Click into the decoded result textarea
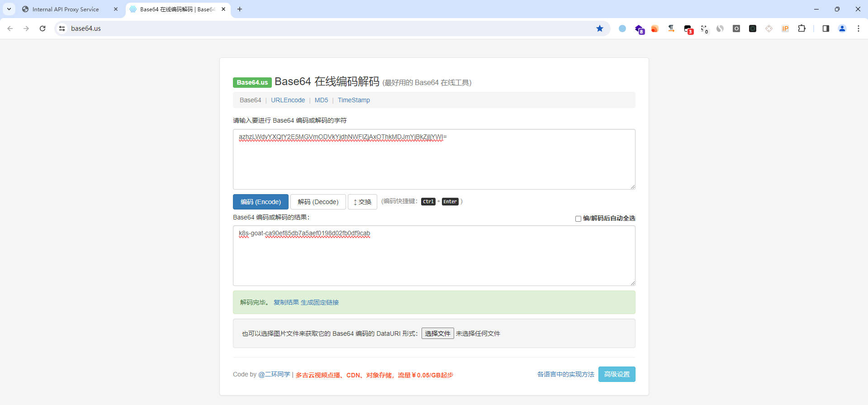This screenshot has width=868, height=405. (x=434, y=256)
